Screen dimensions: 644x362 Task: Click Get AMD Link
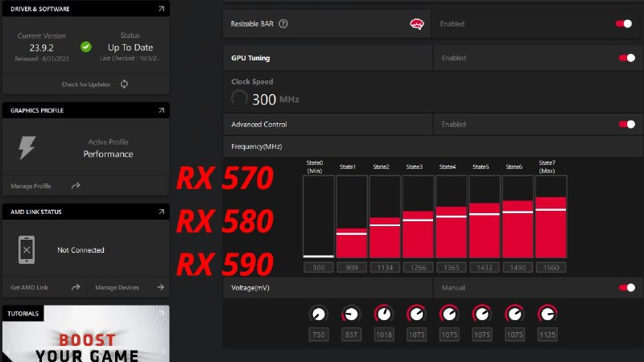[29, 287]
